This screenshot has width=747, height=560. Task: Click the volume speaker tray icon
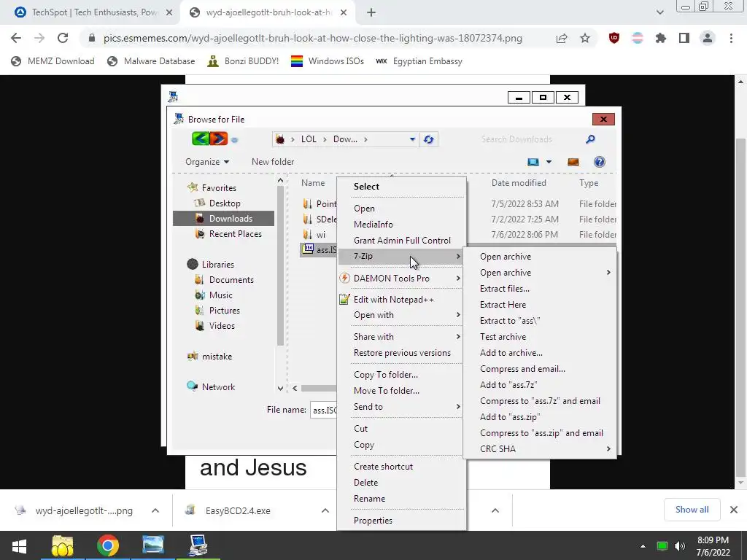[680, 546]
